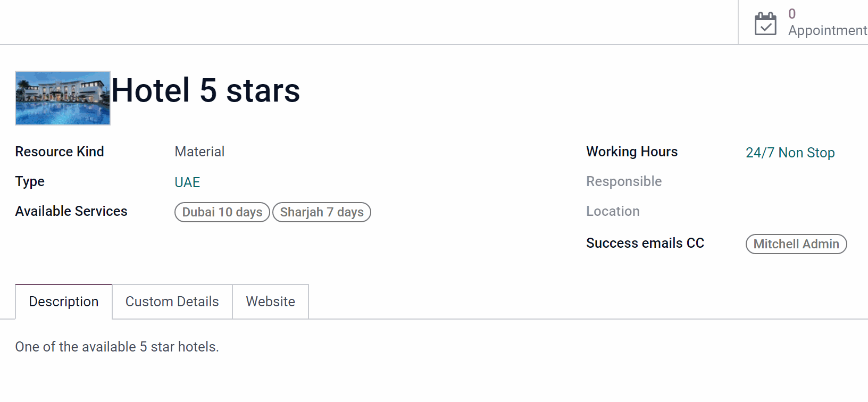Open the 0 Appointment stat button
The width and height of the screenshot is (868, 402).
803,22
